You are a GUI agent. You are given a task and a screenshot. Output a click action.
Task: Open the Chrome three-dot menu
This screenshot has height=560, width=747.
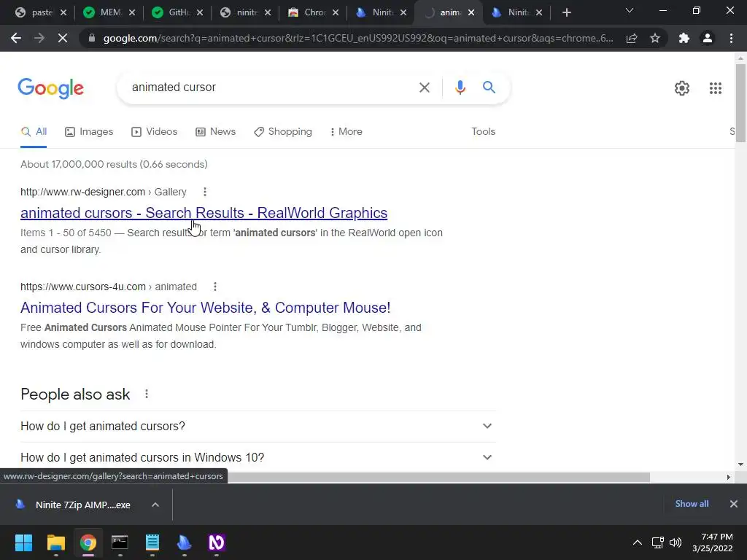tap(731, 38)
